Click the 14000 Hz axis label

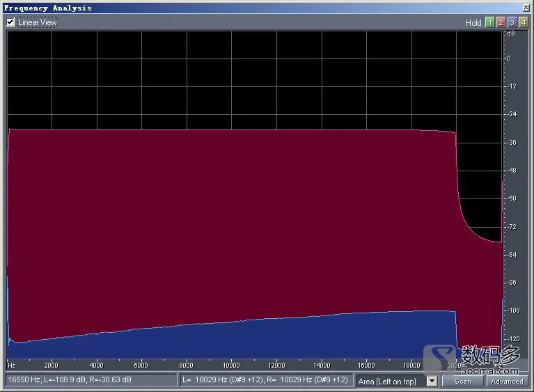point(322,366)
